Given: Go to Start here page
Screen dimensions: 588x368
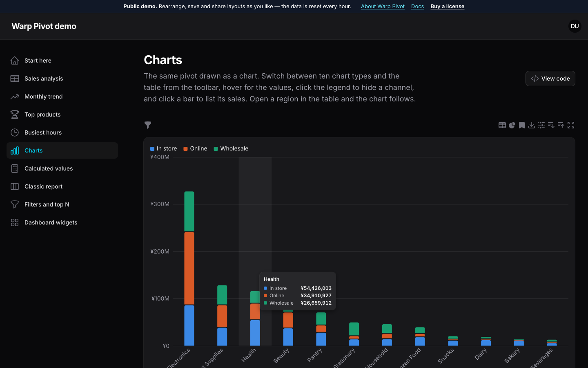Looking at the screenshot, I should pos(62,61).
